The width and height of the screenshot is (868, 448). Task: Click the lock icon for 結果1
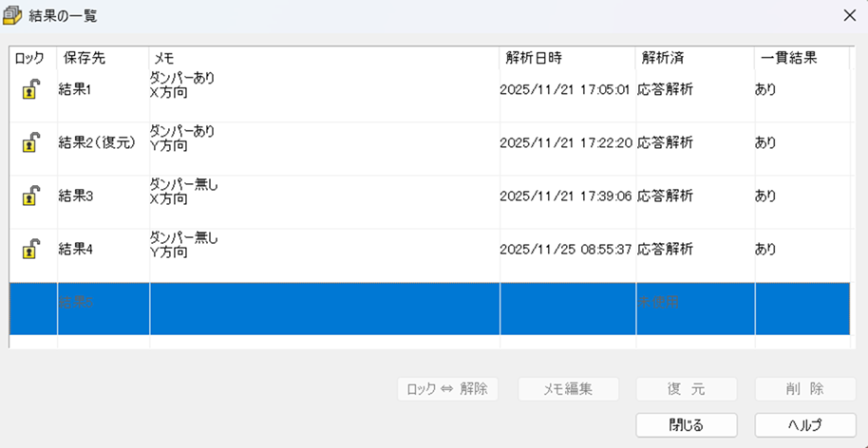point(31,90)
